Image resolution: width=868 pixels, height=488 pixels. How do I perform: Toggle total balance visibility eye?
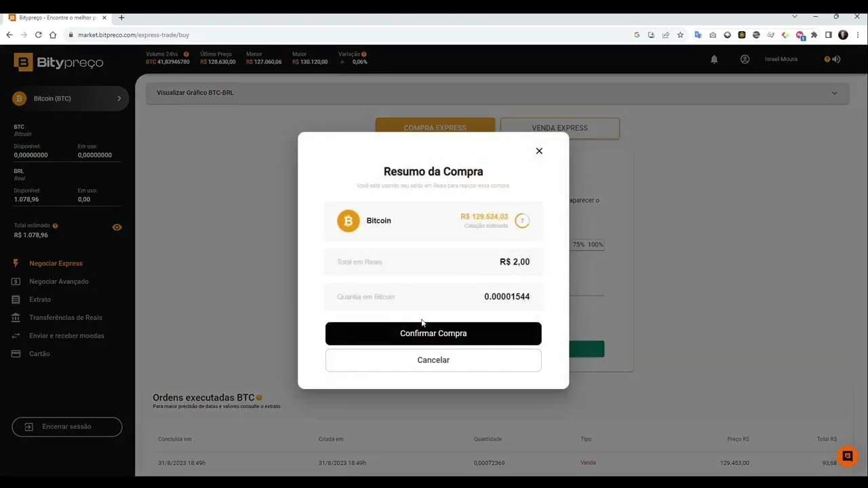(117, 227)
